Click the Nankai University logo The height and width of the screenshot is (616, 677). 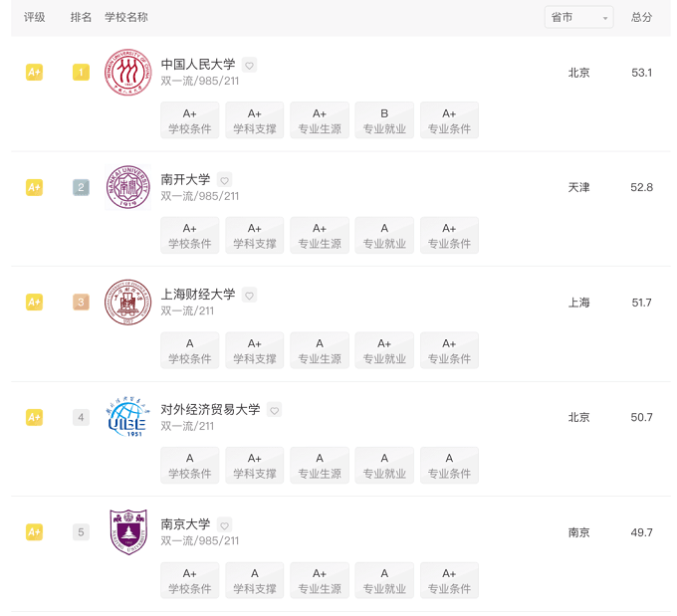pos(127,187)
